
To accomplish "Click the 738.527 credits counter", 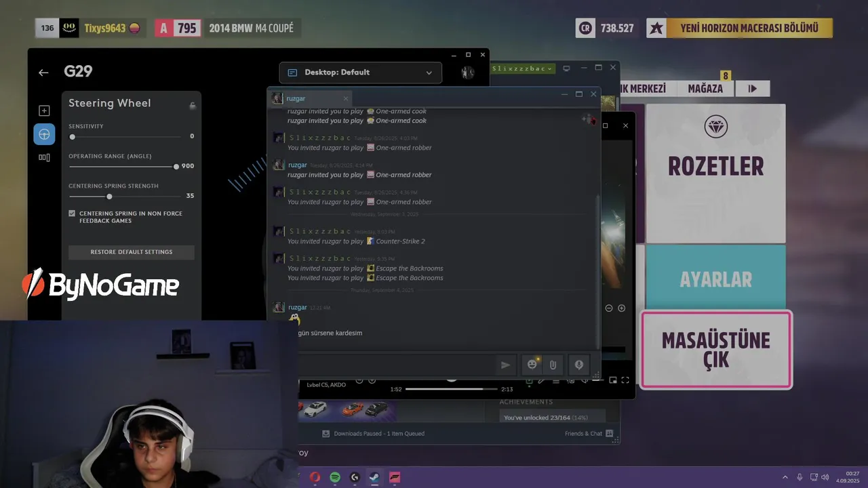I will click(617, 28).
